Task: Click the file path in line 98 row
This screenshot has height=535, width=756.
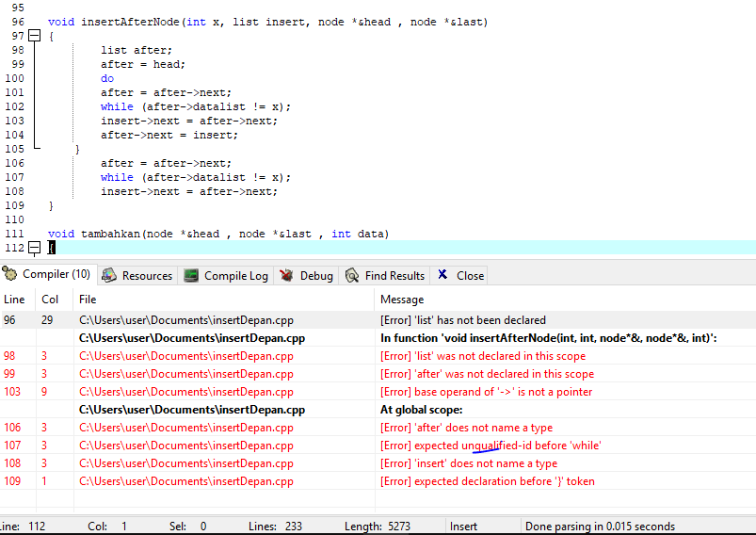Action: click(186, 356)
